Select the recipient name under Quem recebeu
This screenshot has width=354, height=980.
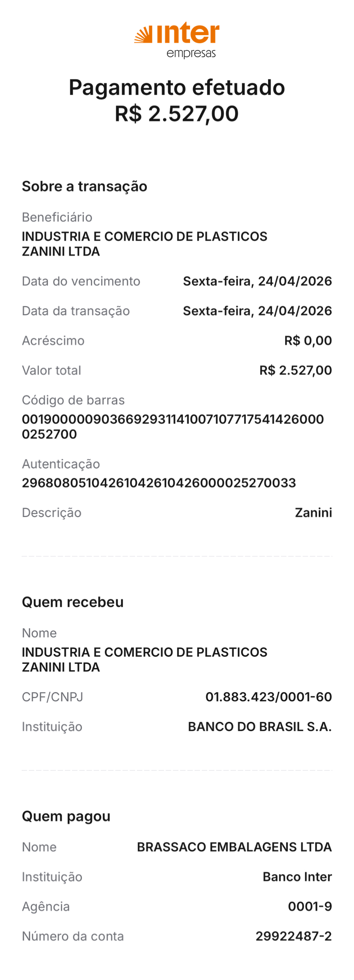click(144, 659)
